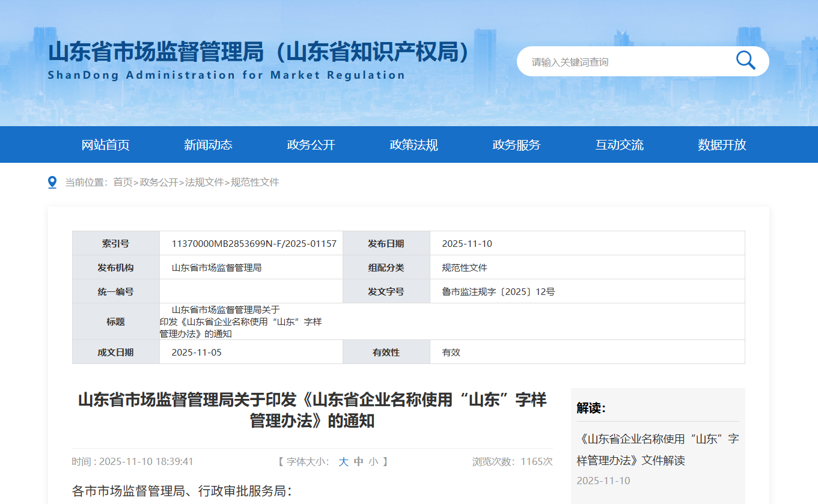The height and width of the screenshot is (504, 818).
Task: Click the magnifying glass search icon
Action: [745, 61]
